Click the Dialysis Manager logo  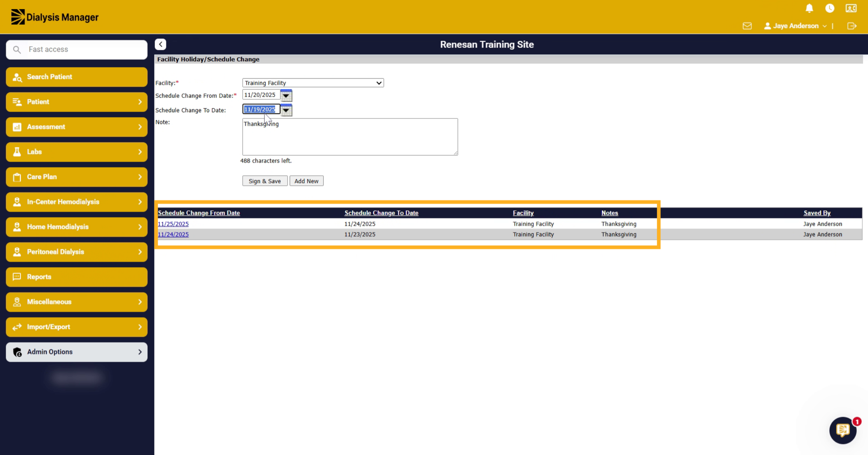55,17
